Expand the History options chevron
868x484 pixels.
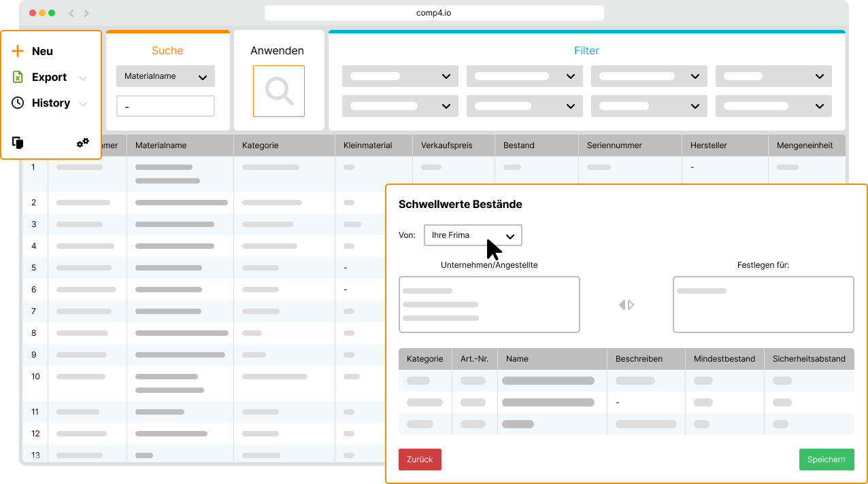[x=83, y=103]
